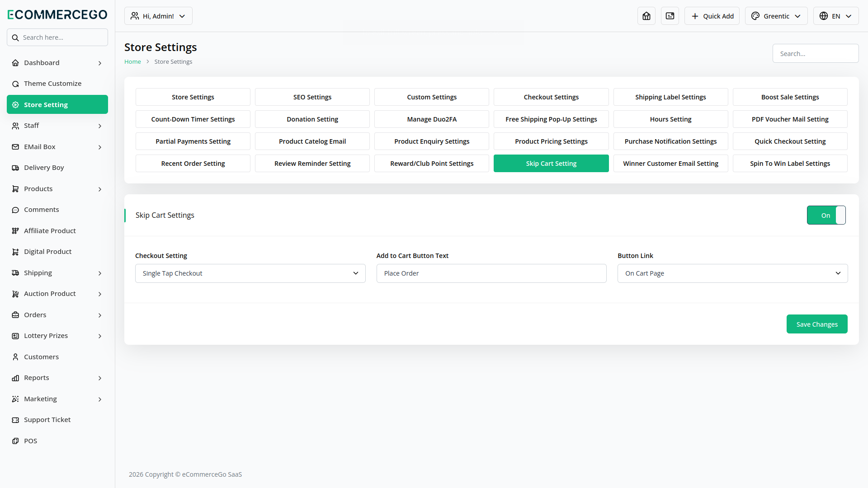The image size is (868, 488).
Task: Select the Skip Cart Setting tab
Action: tap(551, 164)
